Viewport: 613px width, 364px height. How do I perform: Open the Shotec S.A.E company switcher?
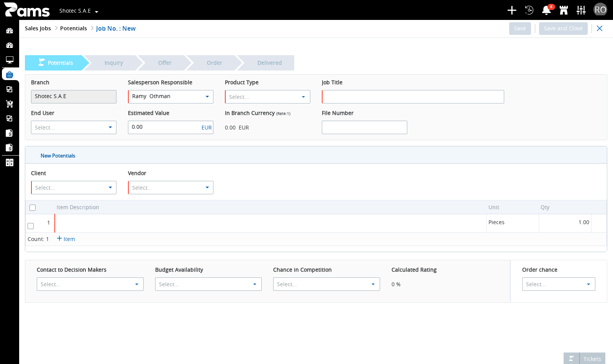click(79, 11)
